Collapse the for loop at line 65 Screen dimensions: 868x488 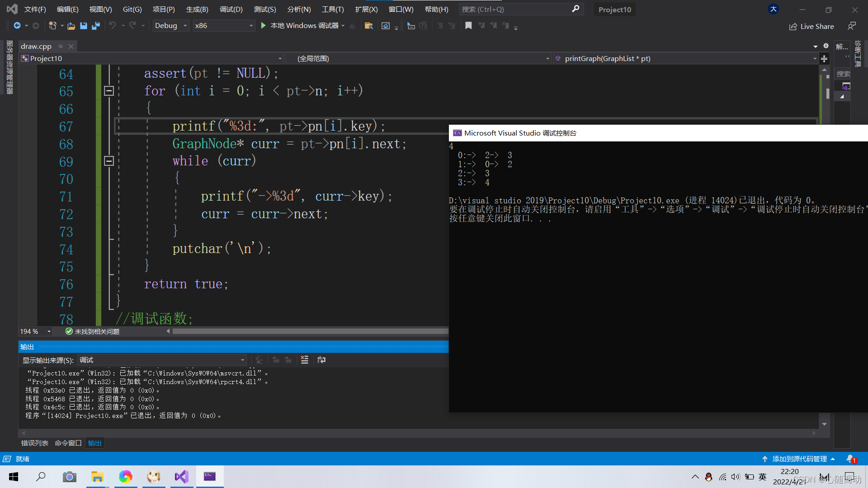click(x=109, y=91)
